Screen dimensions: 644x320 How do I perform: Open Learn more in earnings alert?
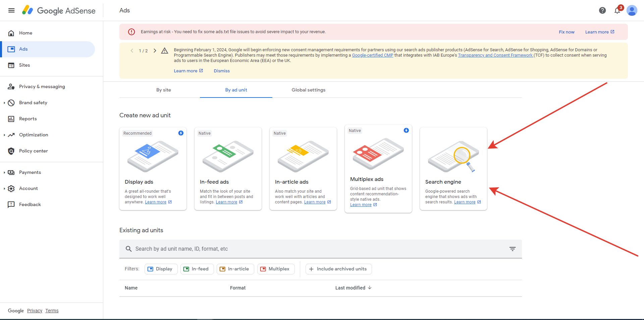coord(600,32)
